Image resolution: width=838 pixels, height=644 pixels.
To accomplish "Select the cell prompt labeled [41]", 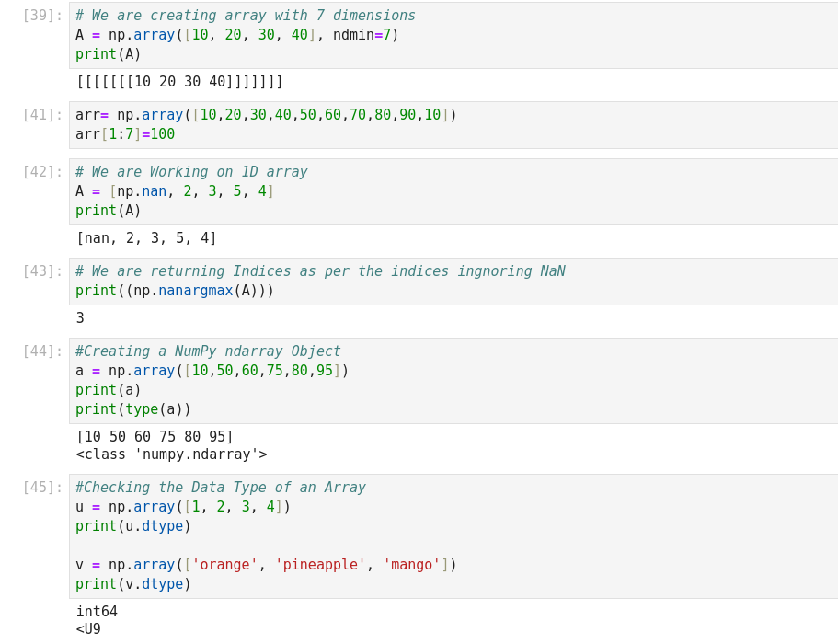I will point(42,115).
